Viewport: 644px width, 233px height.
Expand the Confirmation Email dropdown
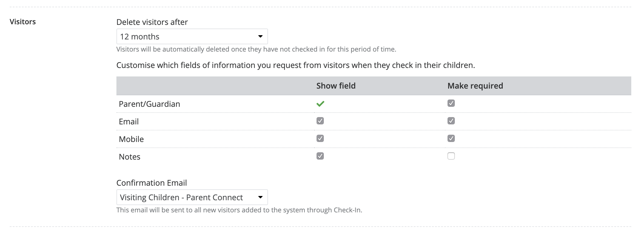pos(192,198)
